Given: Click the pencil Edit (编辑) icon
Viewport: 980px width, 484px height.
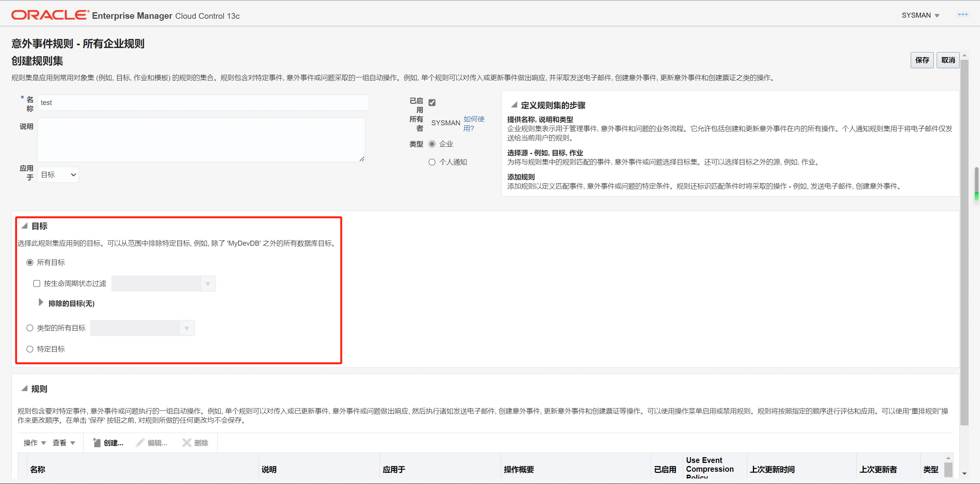Looking at the screenshot, I should 140,443.
